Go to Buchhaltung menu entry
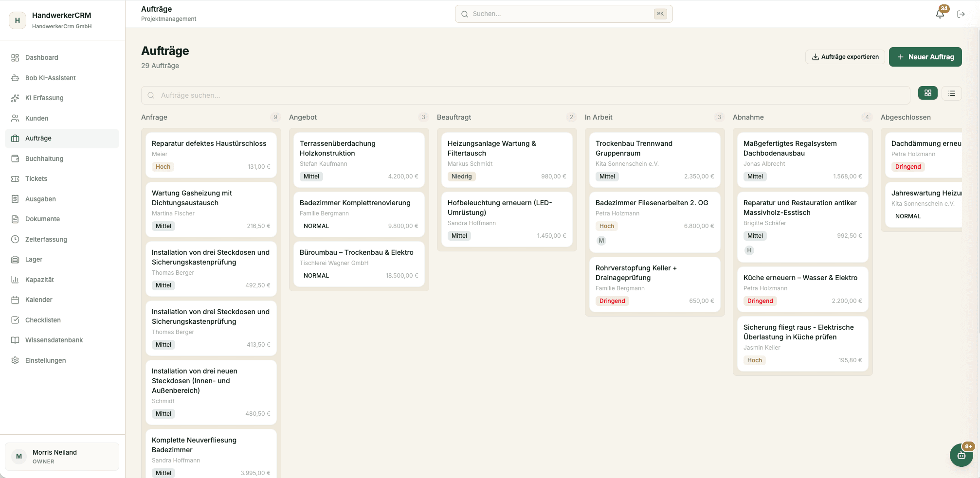The image size is (980, 478). coord(62,159)
